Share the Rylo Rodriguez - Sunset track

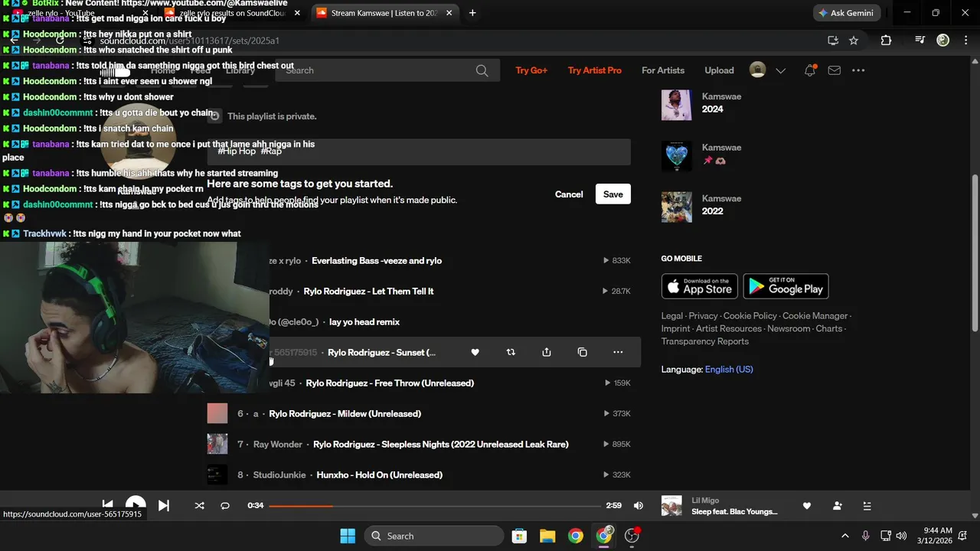pyautogui.click(x=547, y=352)
